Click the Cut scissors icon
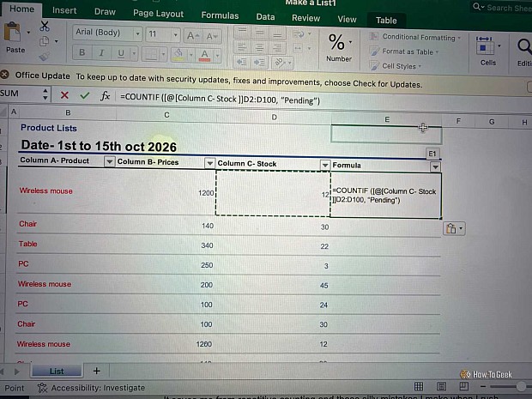The height and width of the screenshot is (399, 532). click(45, 26)
